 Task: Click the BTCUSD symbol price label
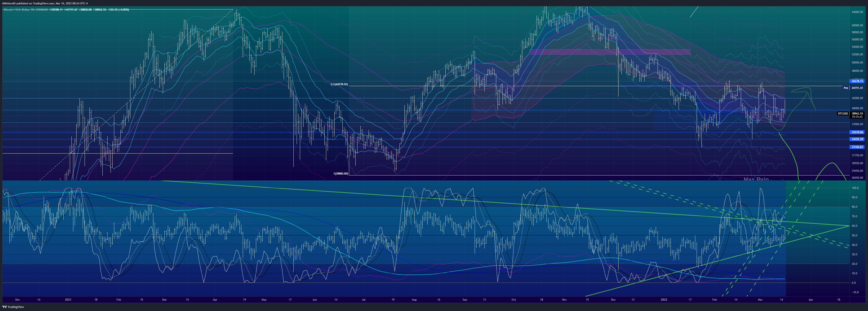point(843,113)
